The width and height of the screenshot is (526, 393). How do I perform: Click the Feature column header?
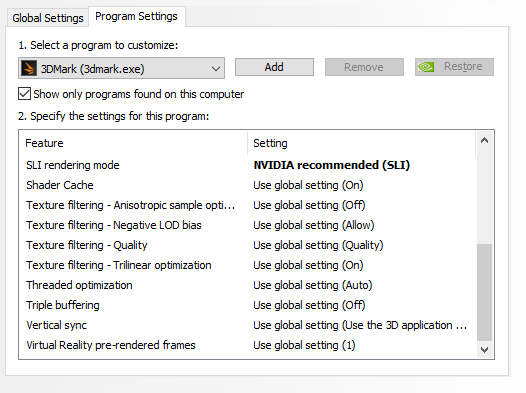(x=133, y=143)
